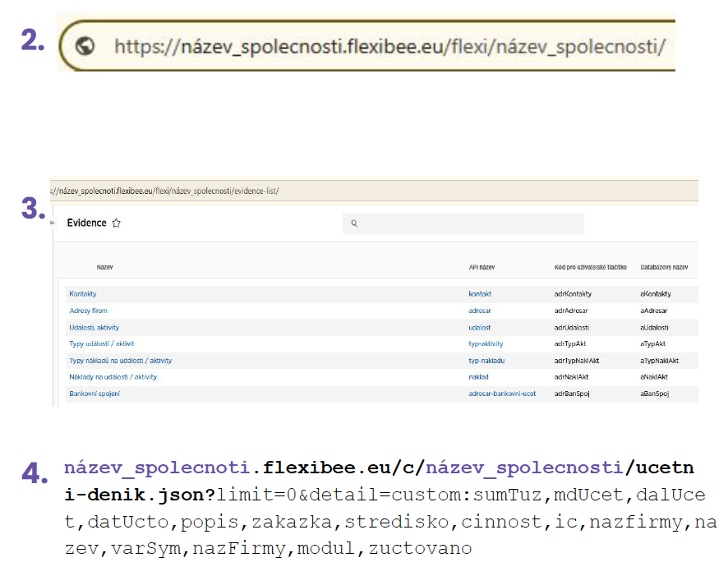Select the aUdalosti database name cell
This screenshot has width=728, height=576.
point(654,327)
